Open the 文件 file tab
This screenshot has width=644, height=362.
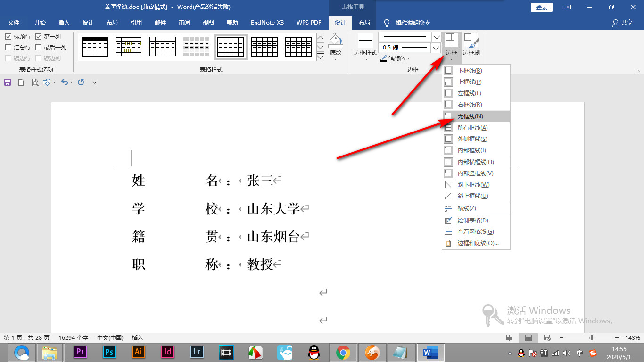pos(14,23)
